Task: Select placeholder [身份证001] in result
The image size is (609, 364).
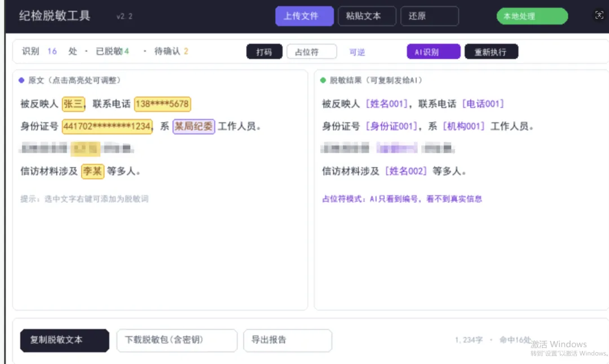Action: tap(391, 126)
